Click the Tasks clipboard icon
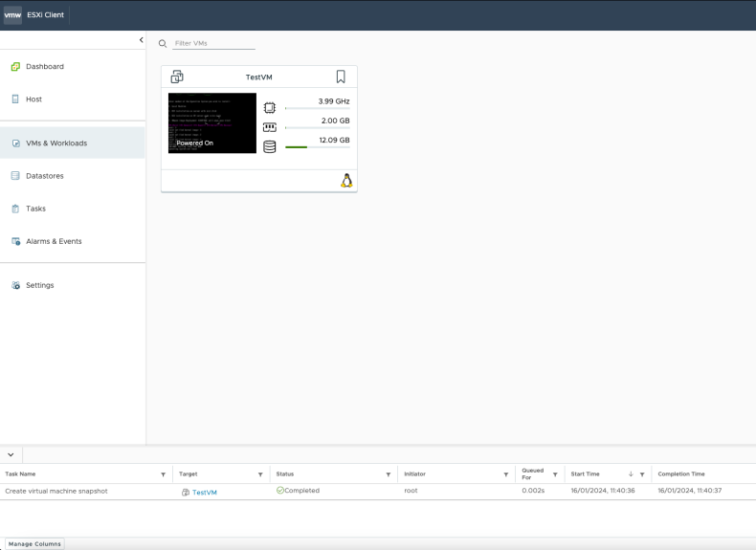Screen dimensions: 756x550 tap(15, 209)
